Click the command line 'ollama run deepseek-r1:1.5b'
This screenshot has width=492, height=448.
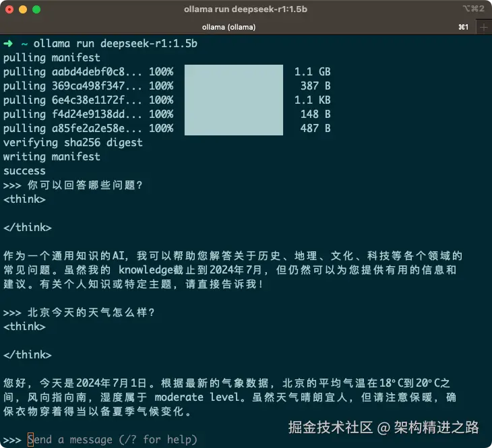coord(115,43)
